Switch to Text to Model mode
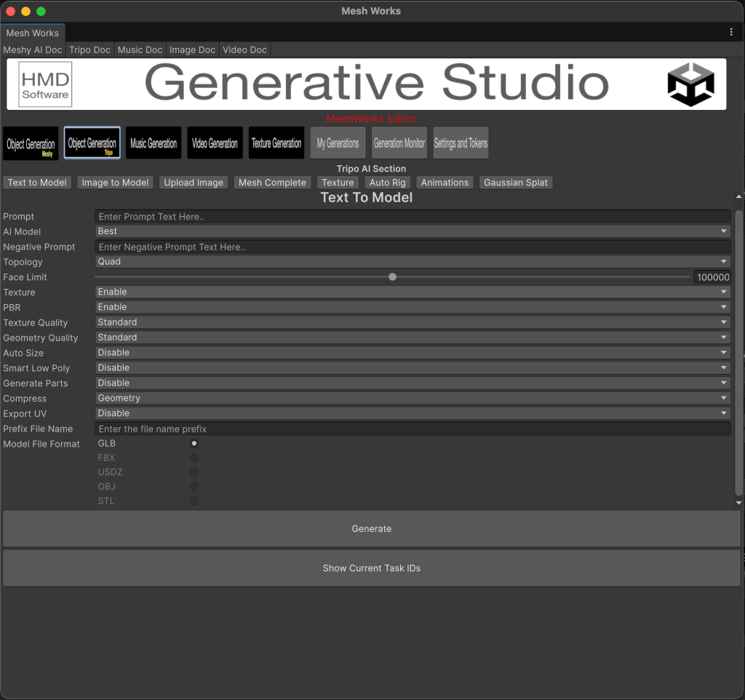The height and width of the screenshot is (700, 745). [37, 183]
